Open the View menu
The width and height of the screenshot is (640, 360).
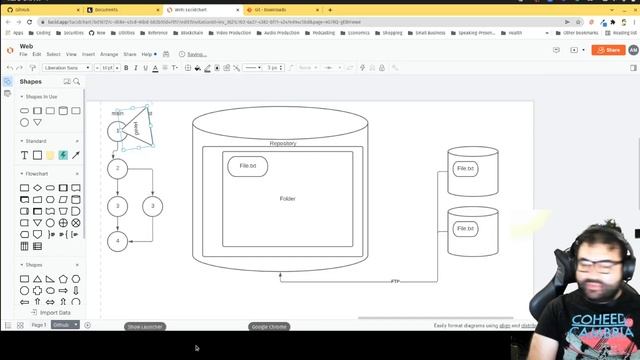click(71, 54)
